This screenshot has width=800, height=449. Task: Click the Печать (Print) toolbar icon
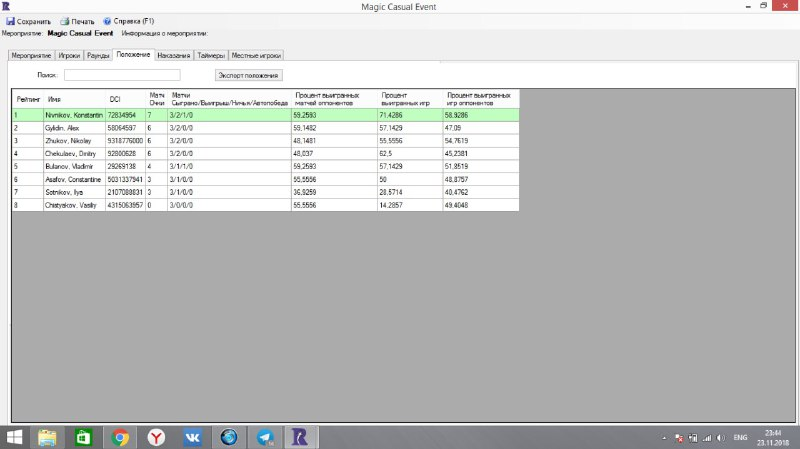[65, 20]
